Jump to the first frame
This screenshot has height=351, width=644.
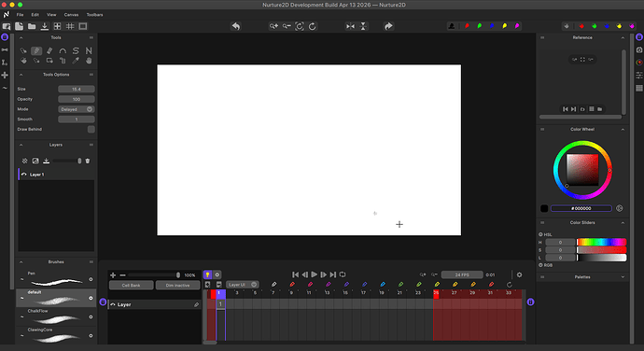(x=295, y=274)
